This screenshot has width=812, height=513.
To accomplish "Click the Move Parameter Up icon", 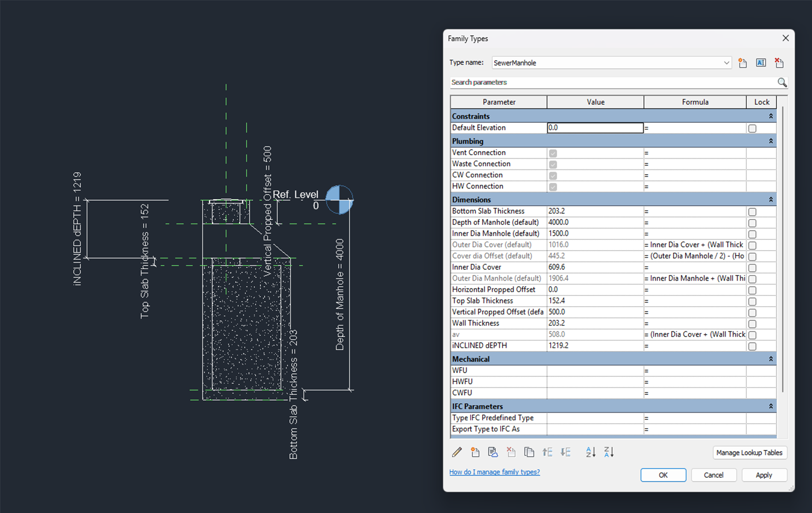I will tap(548, 452).
